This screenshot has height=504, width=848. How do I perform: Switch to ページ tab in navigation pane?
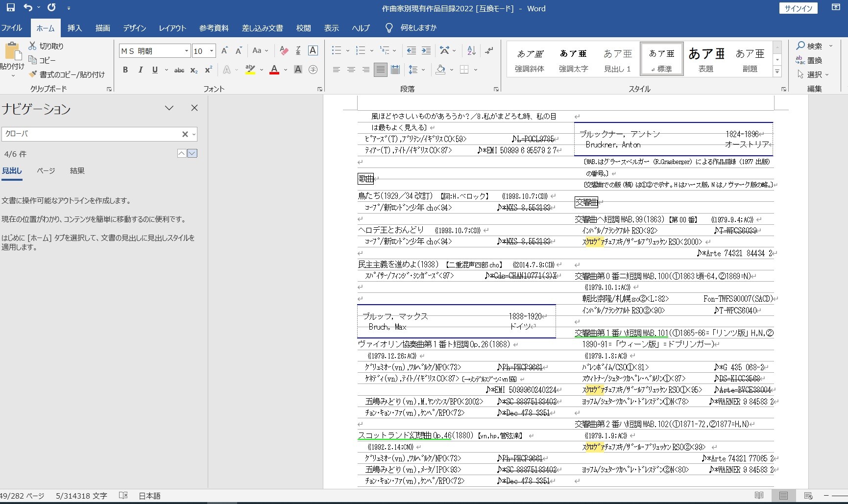click(x=46, y=171)
